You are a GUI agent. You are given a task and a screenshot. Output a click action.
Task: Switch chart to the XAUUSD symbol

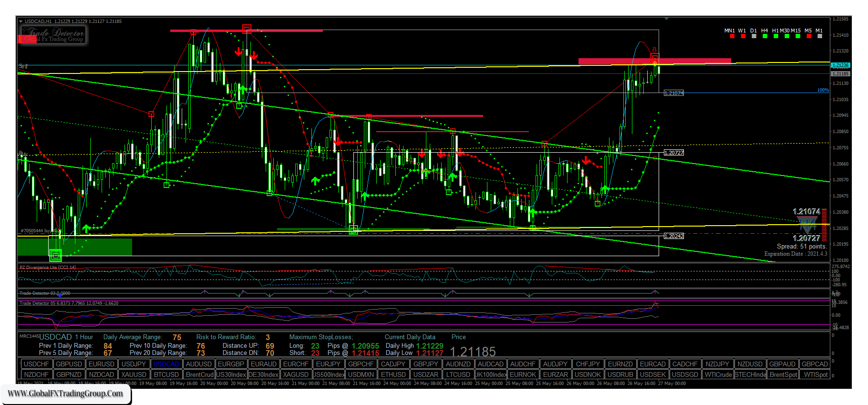click(x=134, y=374)
